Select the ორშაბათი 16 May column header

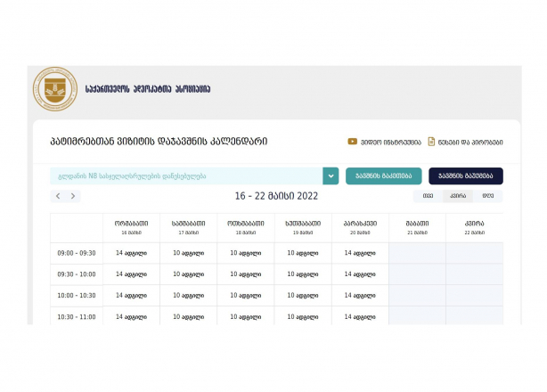tap(132, 227)
